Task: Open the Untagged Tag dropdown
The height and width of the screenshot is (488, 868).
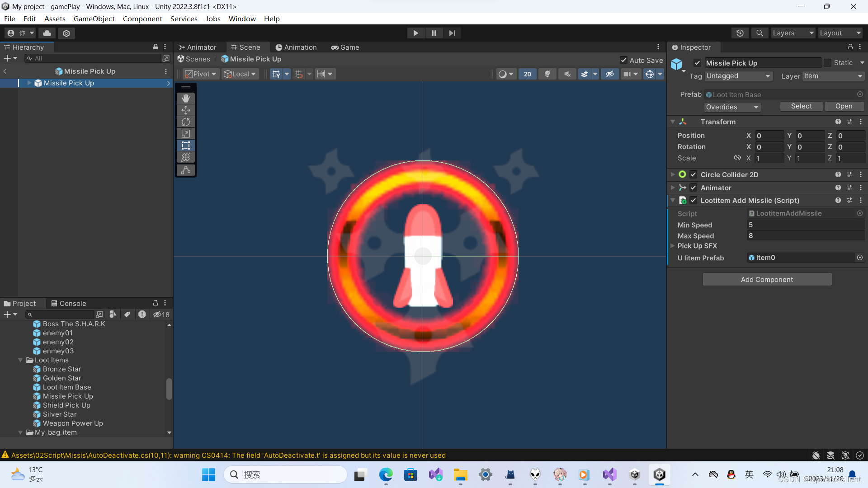Action: [738, 76]
